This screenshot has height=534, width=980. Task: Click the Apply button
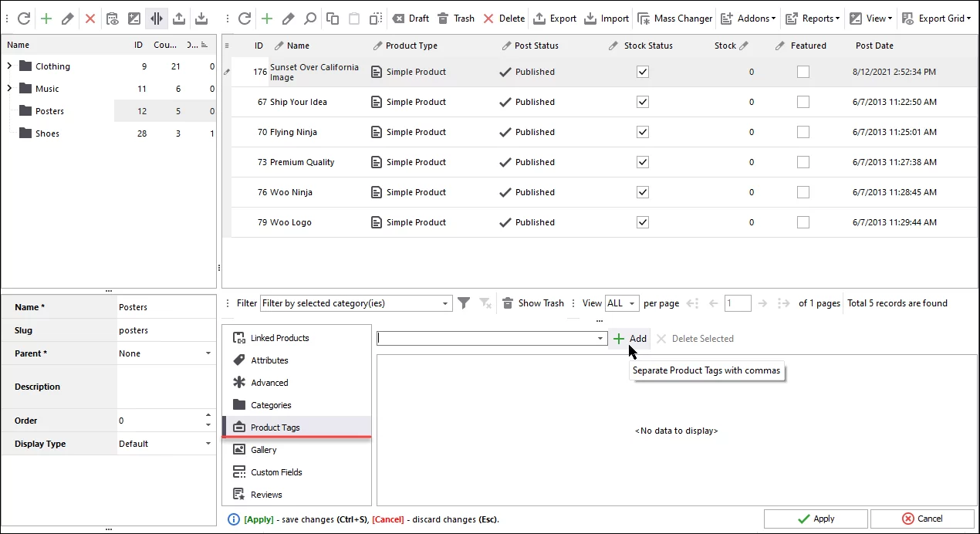tap(816, 519)
